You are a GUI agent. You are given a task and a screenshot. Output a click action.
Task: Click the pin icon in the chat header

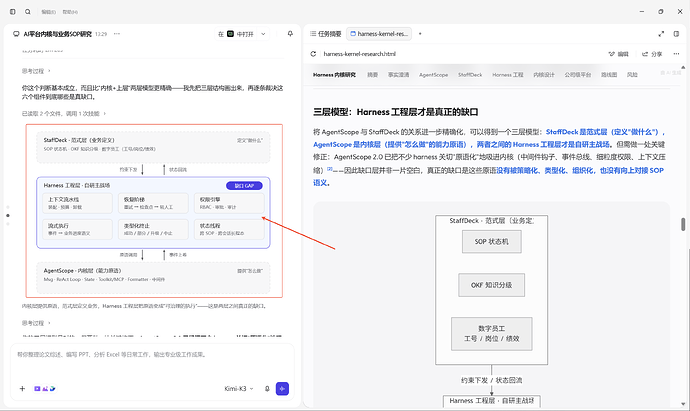coord(290,34)
